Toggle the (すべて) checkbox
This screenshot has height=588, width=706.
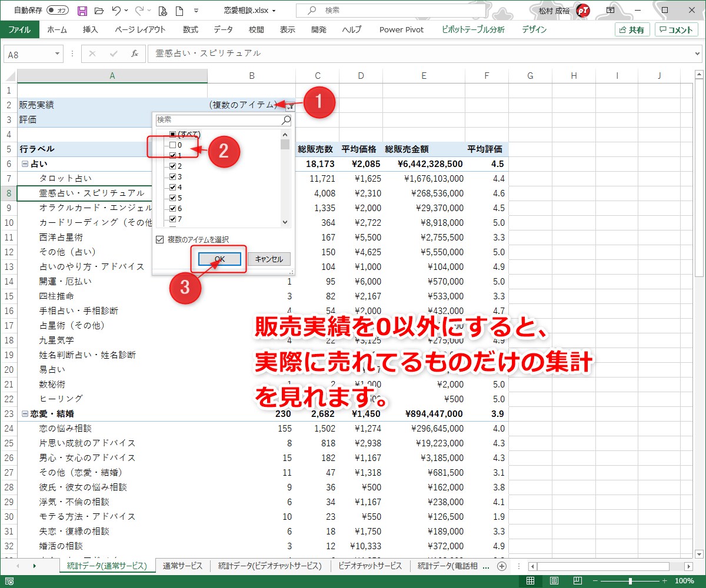[x=172, y=134]
